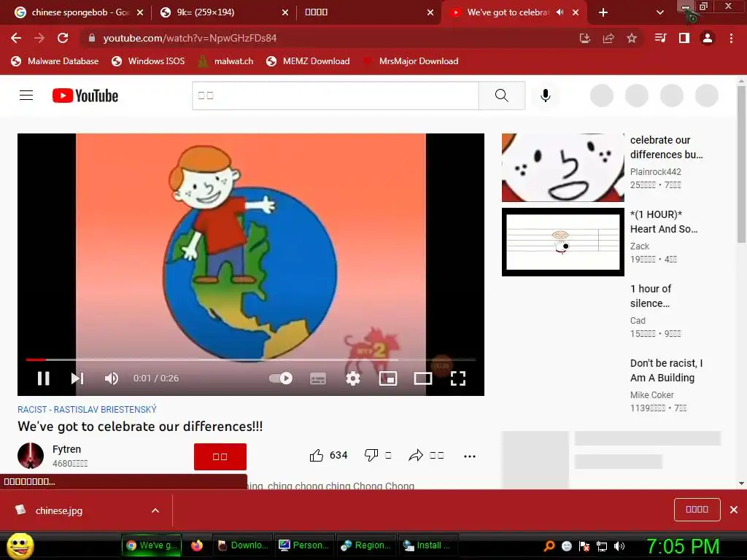The image size is (747, 560).
Task: Open the Fytren channel name
Action: [66, 449]
